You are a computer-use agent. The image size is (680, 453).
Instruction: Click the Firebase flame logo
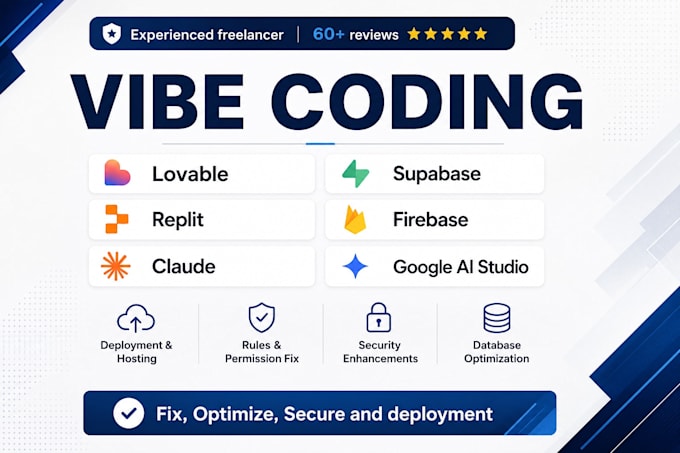coord(355,220)
